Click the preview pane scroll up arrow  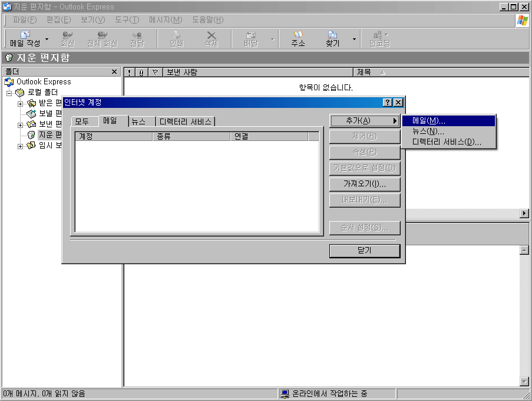524,250
